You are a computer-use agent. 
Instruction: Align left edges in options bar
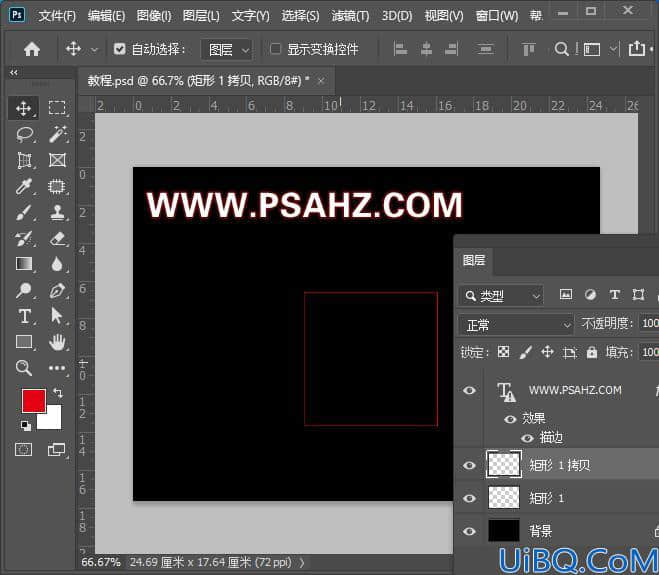(x=400, y=49)
